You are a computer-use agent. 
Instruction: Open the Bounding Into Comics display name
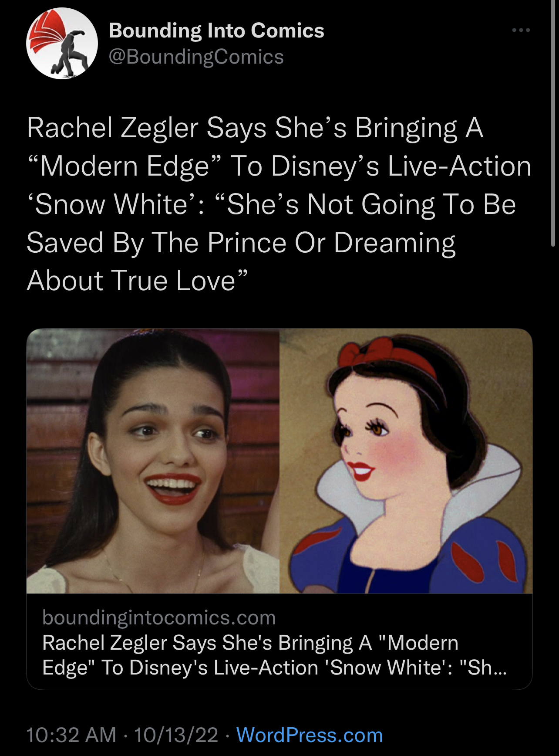216,31
